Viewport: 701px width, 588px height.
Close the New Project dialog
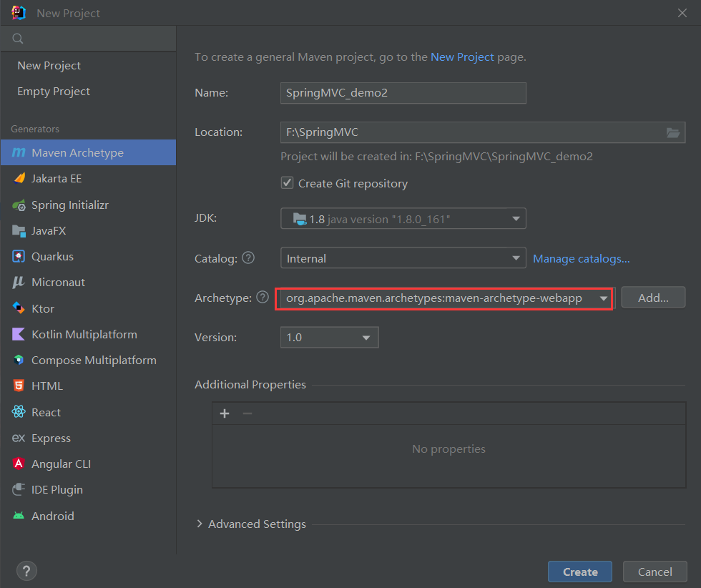click(682, 13)
